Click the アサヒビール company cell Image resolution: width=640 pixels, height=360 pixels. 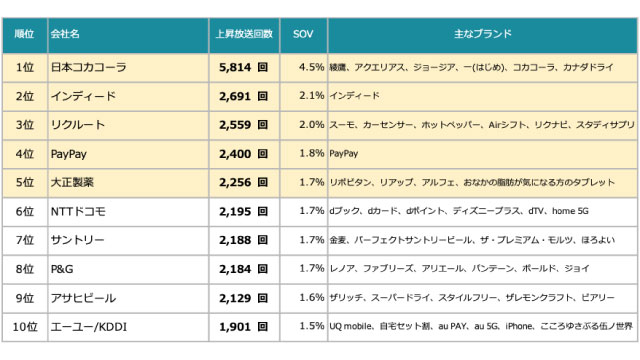(128, 298)
